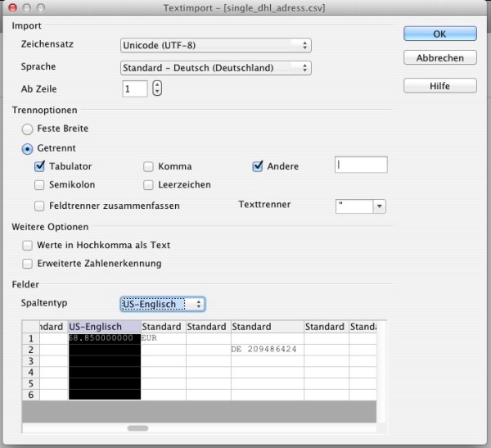Image resolution: width=491 pixels, height=448 pixels.
Task: Click the preview horizontal scrollbar thumb
Action: (x=137, y=428)
